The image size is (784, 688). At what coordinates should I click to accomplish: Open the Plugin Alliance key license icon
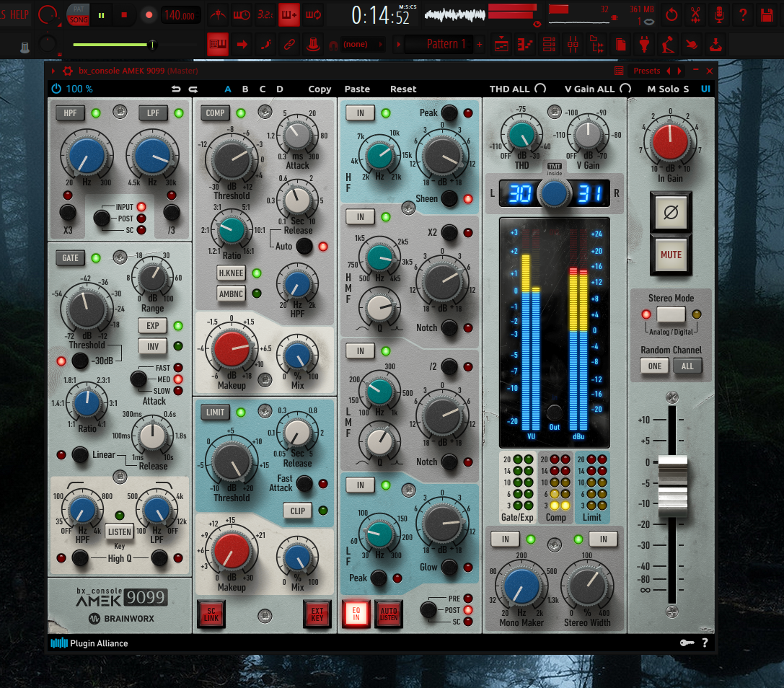[687, 643]
